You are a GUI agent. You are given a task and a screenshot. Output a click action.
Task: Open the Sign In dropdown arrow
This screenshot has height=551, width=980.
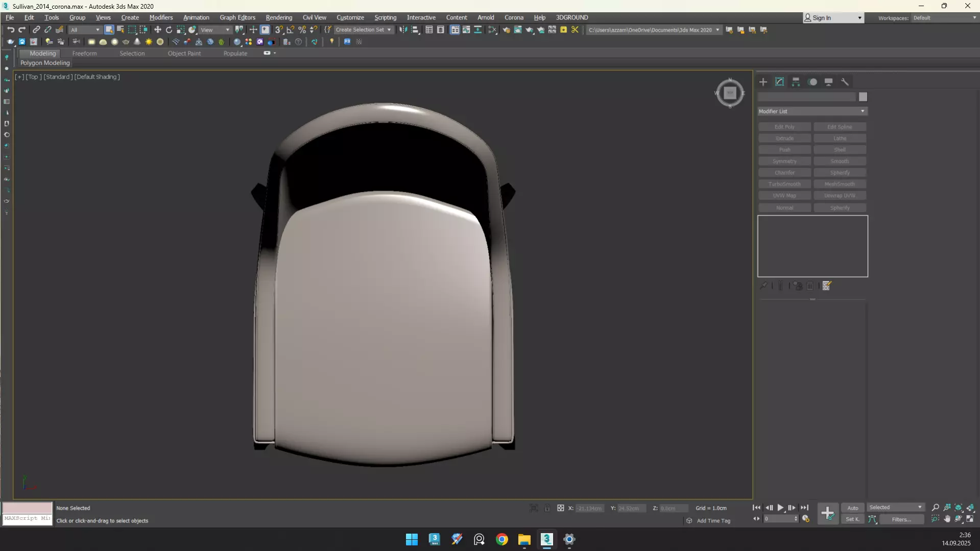point(859,18)
